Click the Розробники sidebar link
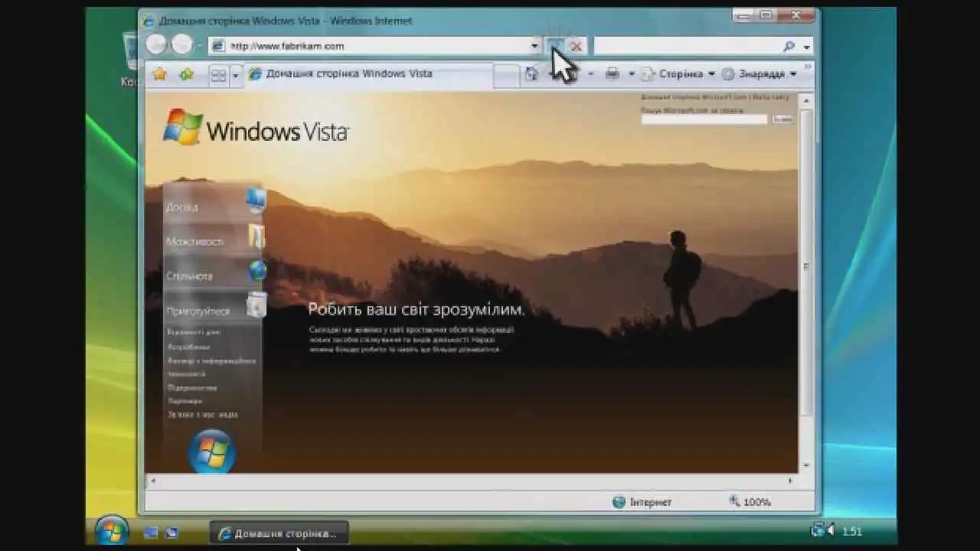 coord(188,347)
